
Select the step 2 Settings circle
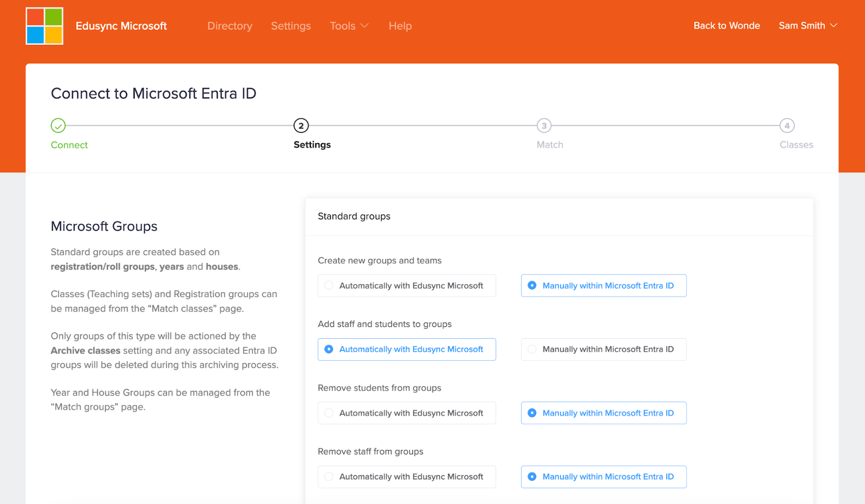(301, 125)
